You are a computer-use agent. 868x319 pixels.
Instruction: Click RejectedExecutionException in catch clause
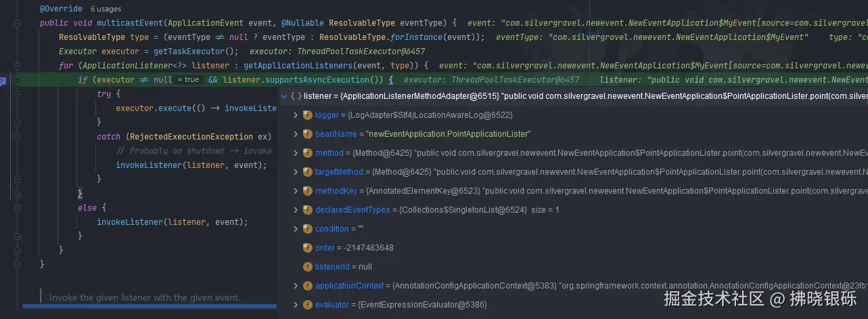point(192,137)
